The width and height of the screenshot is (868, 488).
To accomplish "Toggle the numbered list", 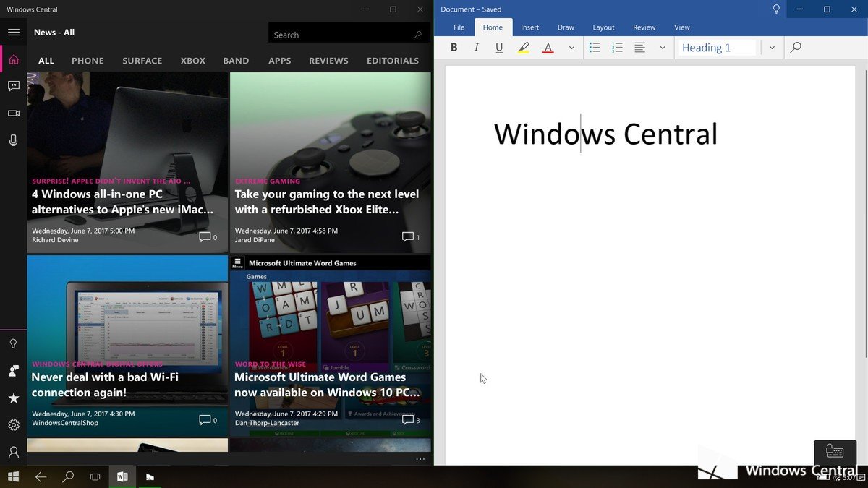I will coord(617,48).
